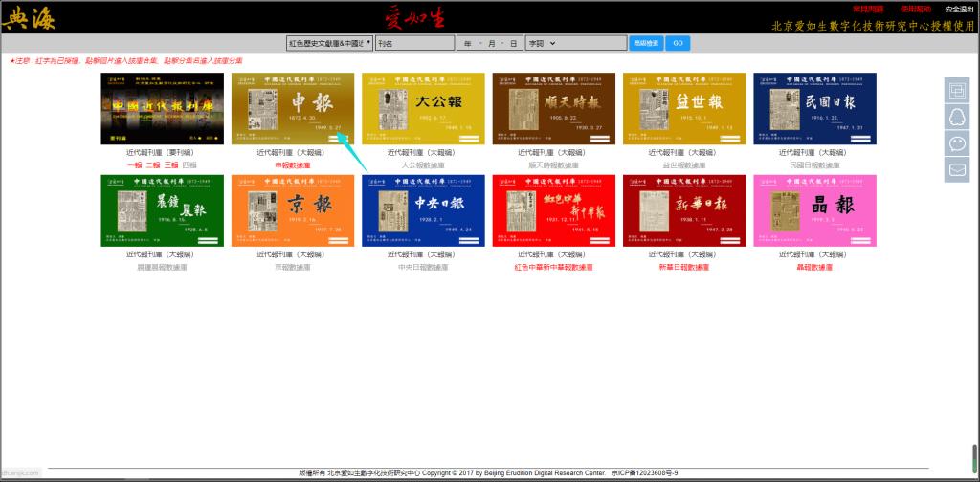Image resolution: width=980 pixels, height=482 pixels.
Task: Click the 京ICP備12023608号-9 footer text
Action: point(644,473)
